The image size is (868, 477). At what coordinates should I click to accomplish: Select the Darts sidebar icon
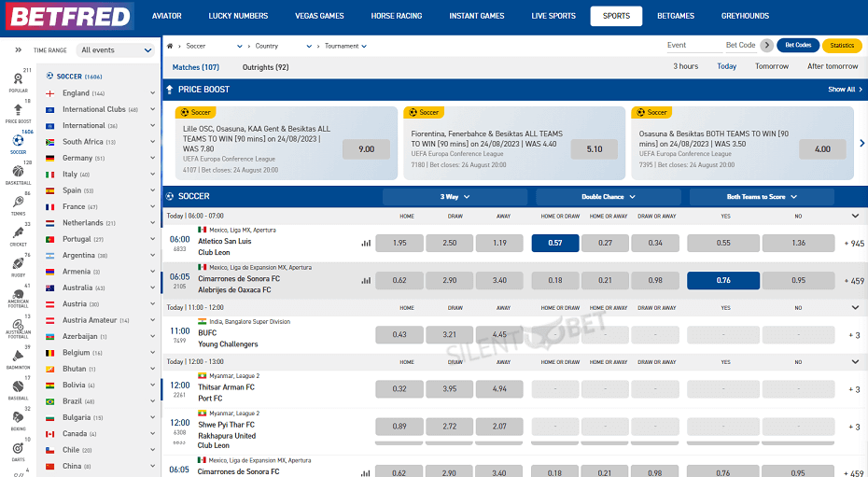point(18,448)
